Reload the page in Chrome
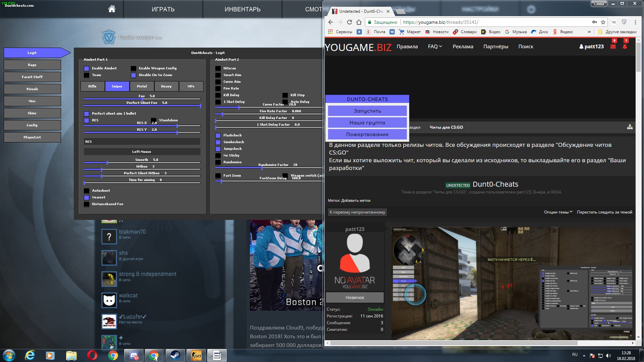 point(349,22)
